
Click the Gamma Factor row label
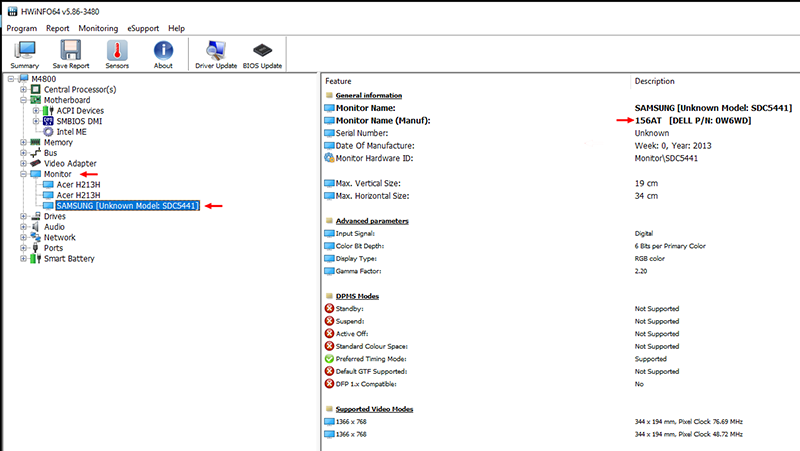coord(358,271)
